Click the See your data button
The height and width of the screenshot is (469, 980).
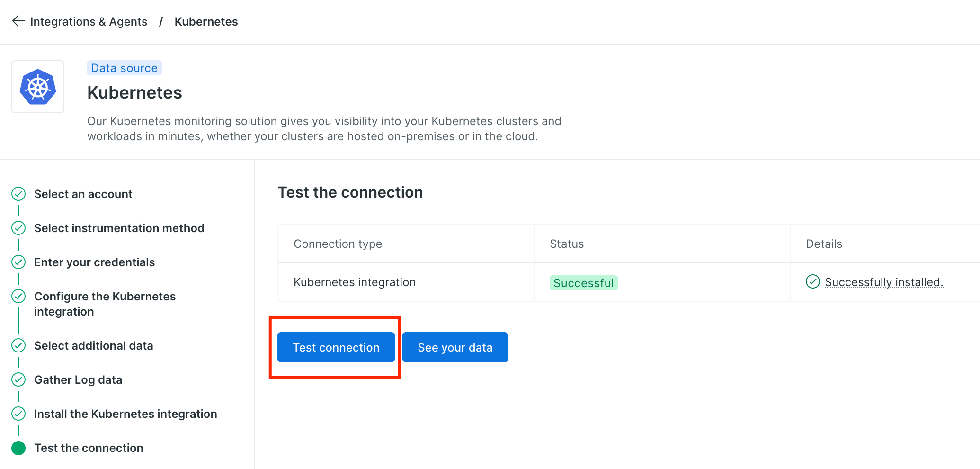[455, 347]
